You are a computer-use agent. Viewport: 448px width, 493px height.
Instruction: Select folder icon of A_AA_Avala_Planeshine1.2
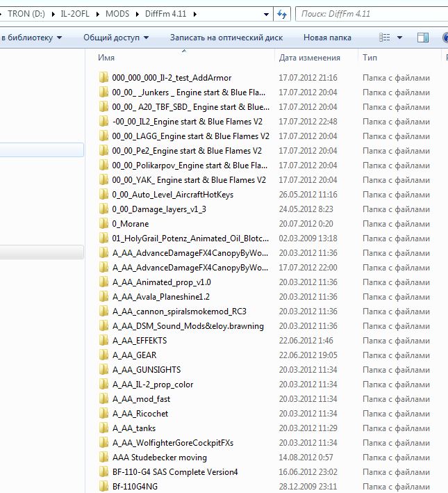(103, 297)
